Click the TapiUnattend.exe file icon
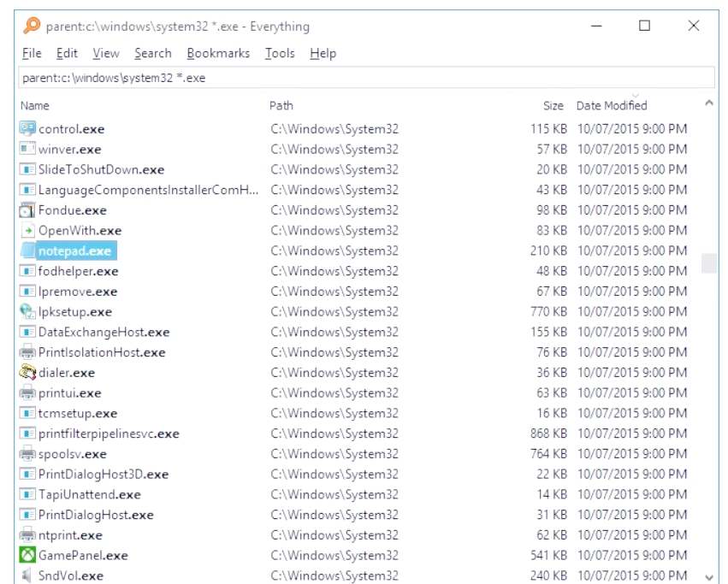The height and width of the screenshot is (584, 728). tap(27, 494)
